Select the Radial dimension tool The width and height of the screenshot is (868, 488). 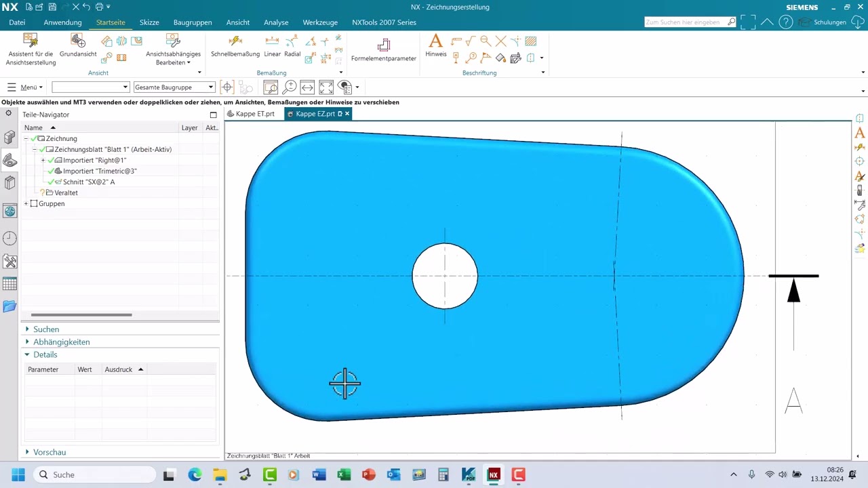coord(292,45)
